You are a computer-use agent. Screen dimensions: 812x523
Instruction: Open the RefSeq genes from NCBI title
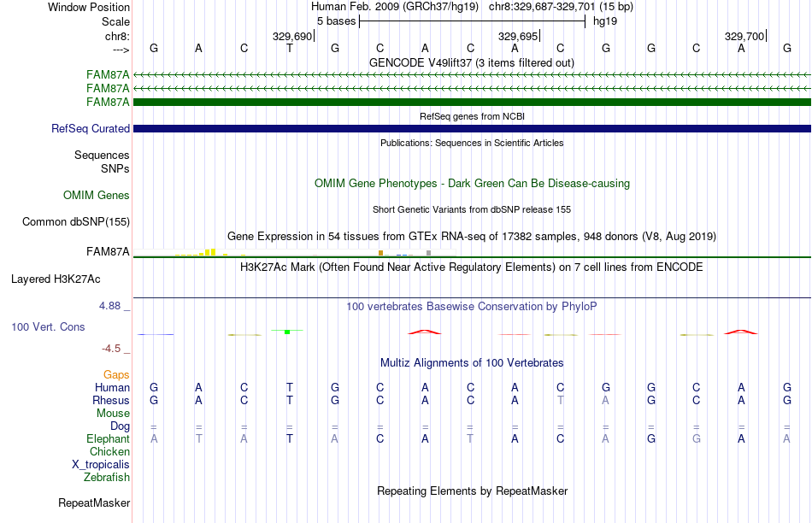(x=472, y=116)
